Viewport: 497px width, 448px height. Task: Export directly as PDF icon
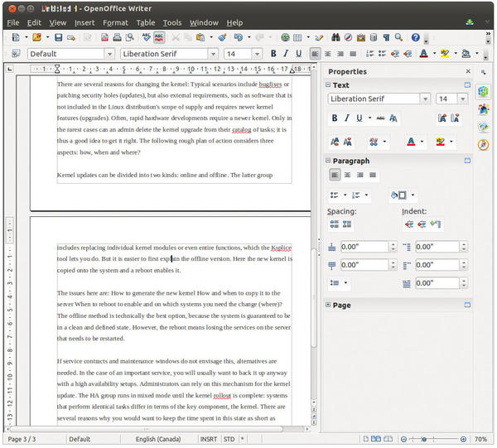(x=104, y=37)
